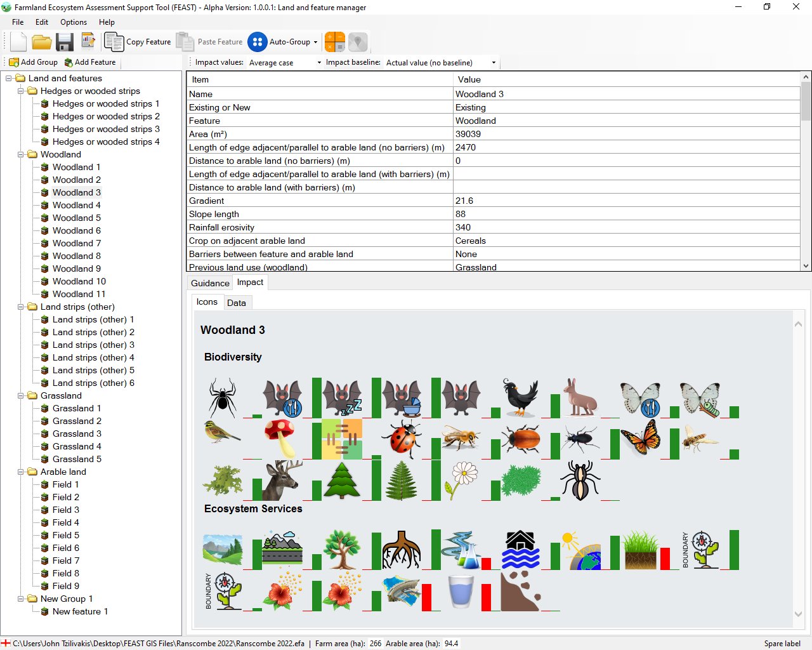Screen dimensions: 812x650
Task: Open the Auto-Group dropdown arrow
Action: (x=315, y=43)
